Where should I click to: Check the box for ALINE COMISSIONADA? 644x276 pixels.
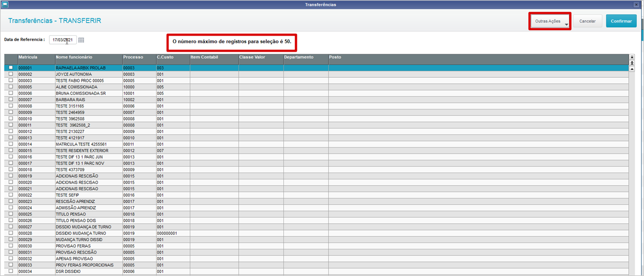click(11, 87)
